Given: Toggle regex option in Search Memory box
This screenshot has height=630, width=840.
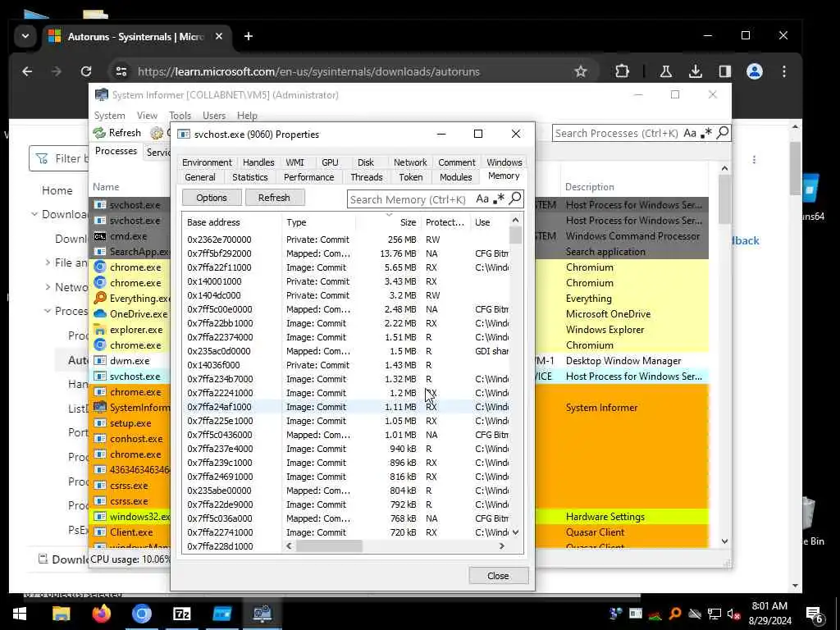Looking at the screenshot, I should pyautogui.click(x=499, y=199).
